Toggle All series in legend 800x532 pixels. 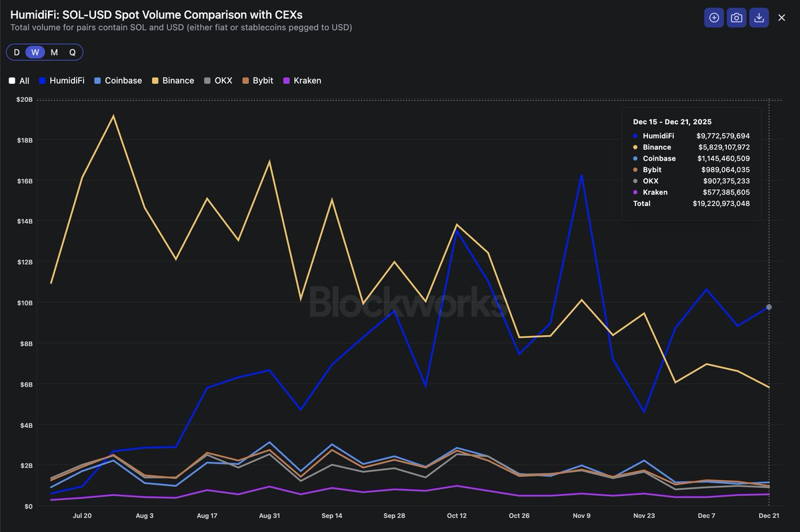coord(19,81)
